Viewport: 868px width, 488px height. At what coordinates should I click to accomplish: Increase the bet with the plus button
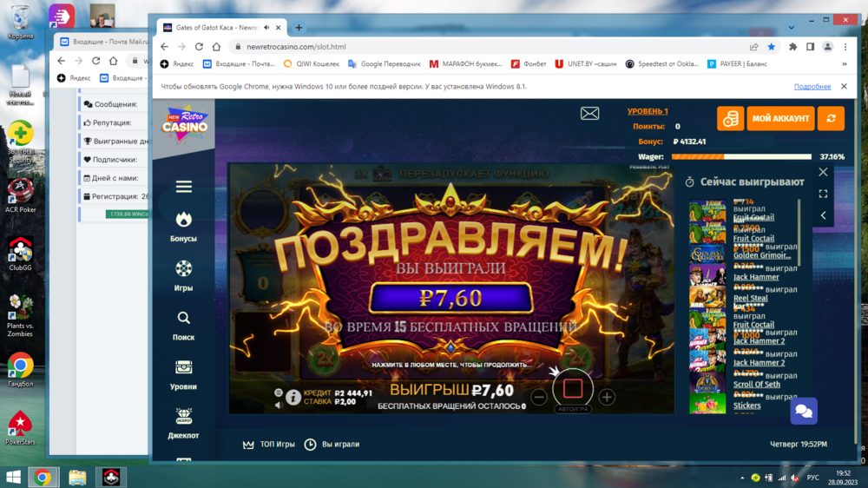(x=607, y=398)
